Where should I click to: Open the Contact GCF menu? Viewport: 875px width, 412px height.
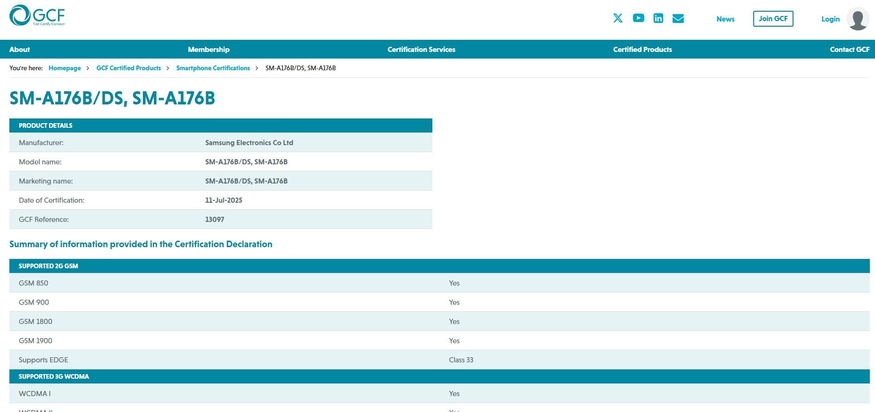tap(849, 50)
